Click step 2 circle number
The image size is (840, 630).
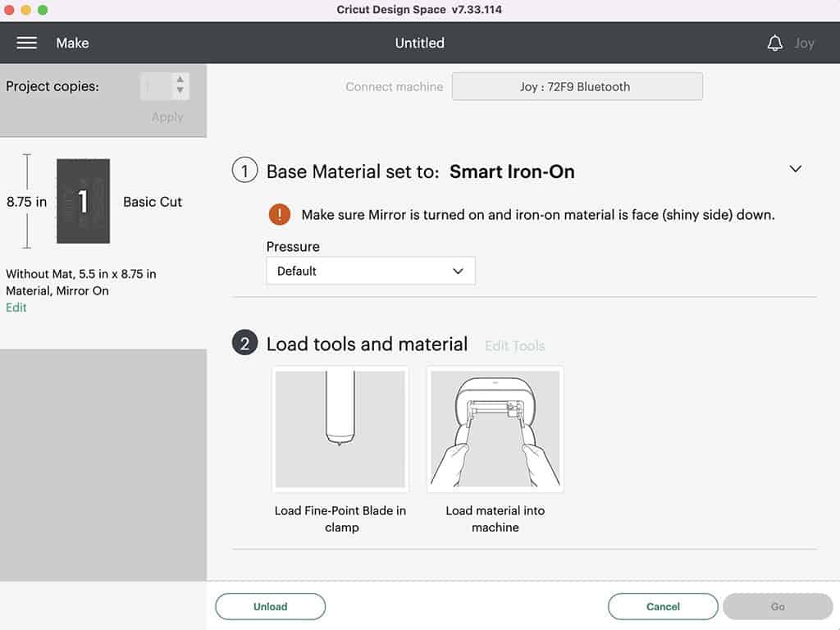(x=244, y=343)
